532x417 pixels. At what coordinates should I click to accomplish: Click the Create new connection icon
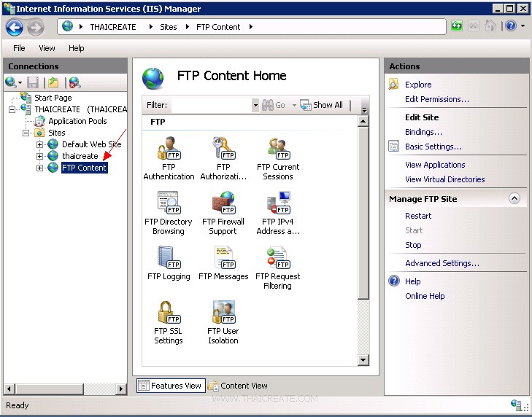[x=10, y=82]
